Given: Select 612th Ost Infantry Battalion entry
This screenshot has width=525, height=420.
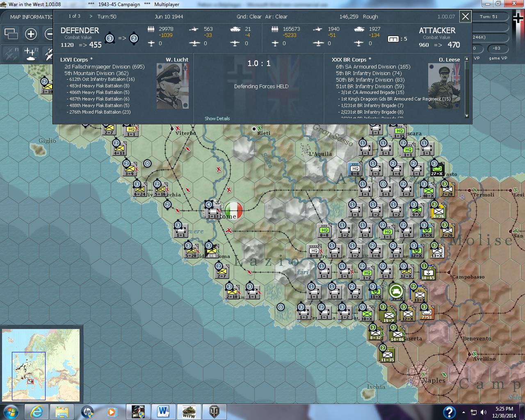Looking at the screenshot, I should tap(101, 79).
